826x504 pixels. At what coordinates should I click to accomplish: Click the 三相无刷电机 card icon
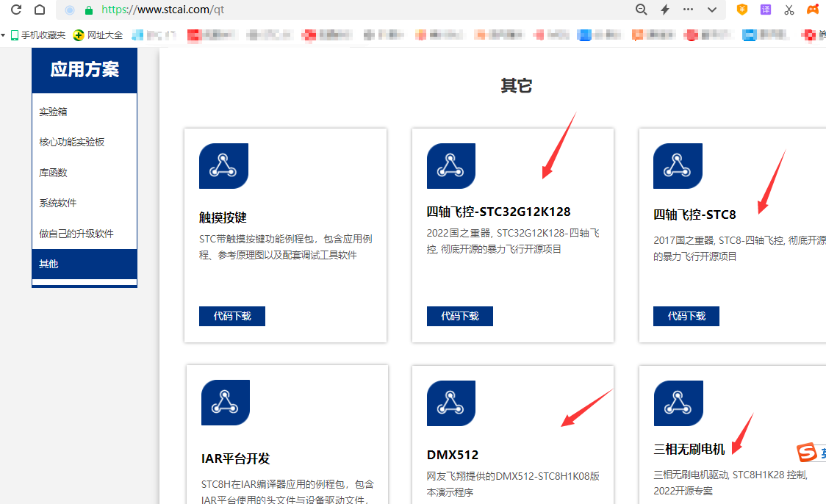[x=678, y=403]
